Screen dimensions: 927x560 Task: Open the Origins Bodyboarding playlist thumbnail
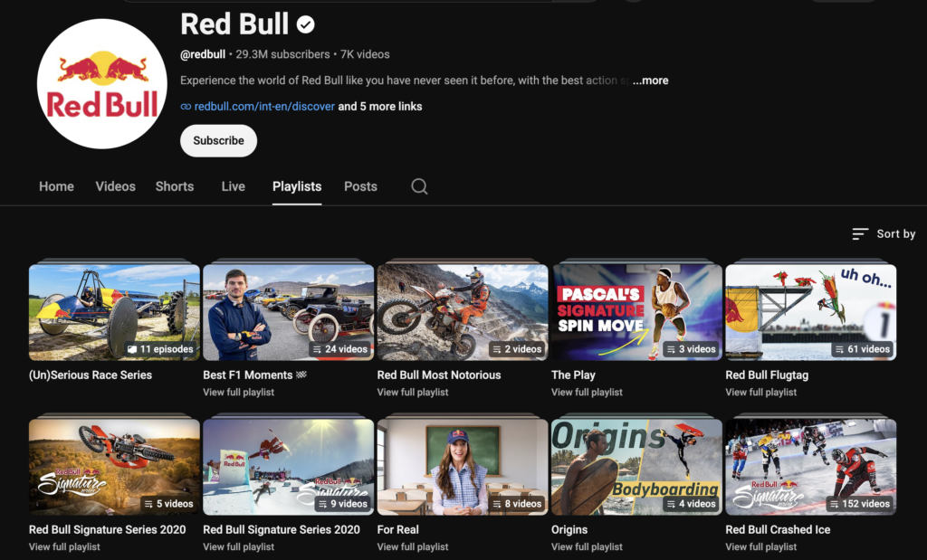click(636, 467)
